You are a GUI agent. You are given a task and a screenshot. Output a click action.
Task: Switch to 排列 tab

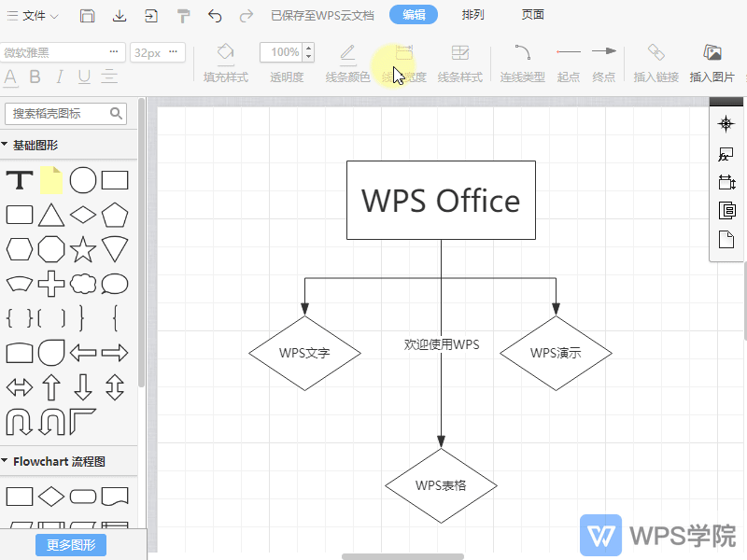click(473, 15)
